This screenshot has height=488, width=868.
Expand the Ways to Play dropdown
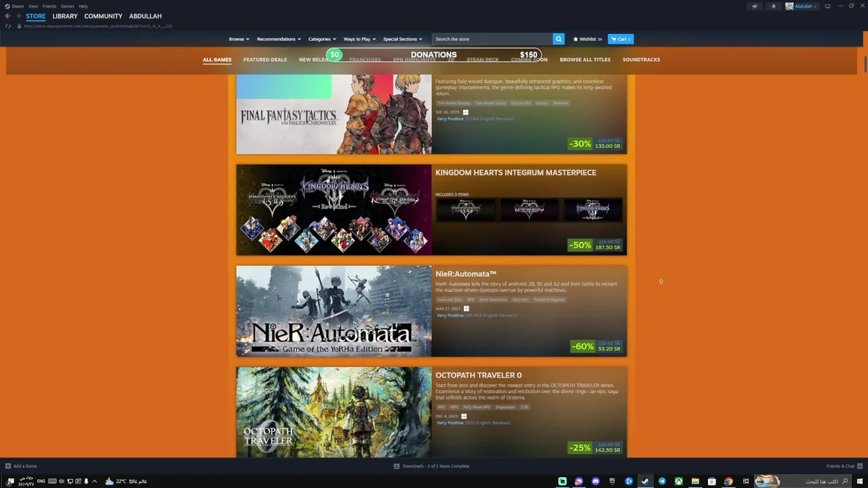tap(359, 39)
